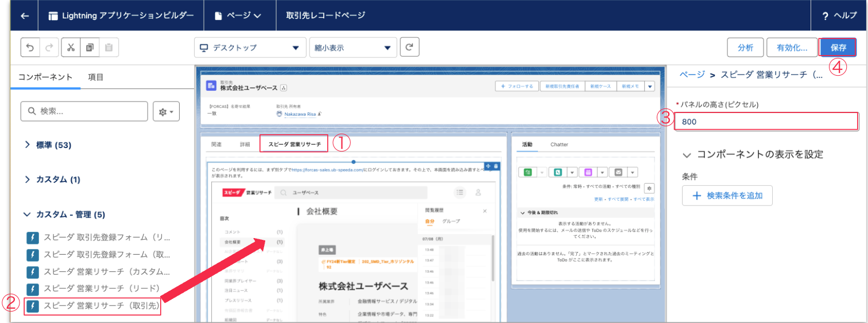Click the パネルの高さ input field
The width and height of the screenshot is (868, 323).
point(766,122)
